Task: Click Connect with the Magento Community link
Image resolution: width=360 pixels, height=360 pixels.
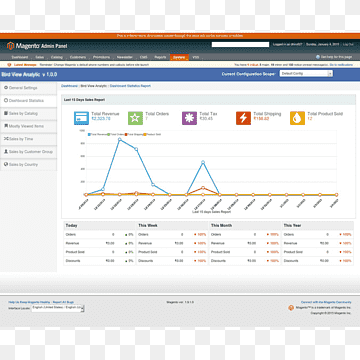Action: [326, 302]
